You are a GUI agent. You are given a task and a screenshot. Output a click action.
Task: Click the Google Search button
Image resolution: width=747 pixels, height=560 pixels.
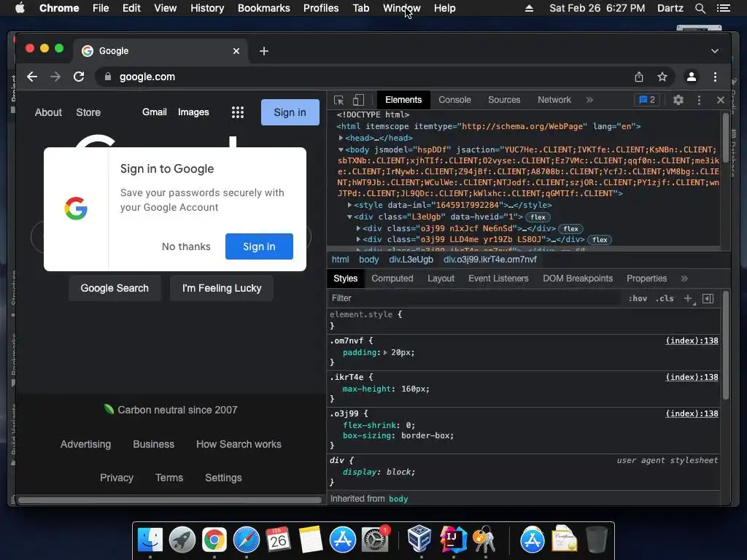[x=115, y=288]
